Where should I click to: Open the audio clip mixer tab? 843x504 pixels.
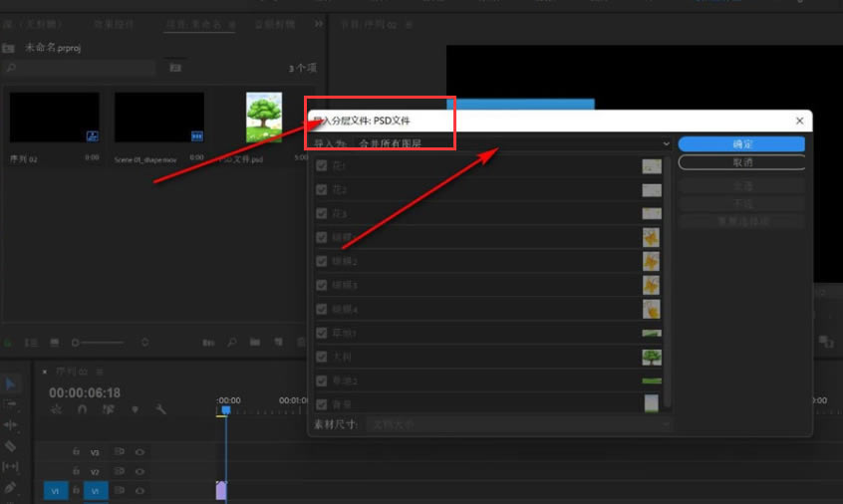pyautogui.click(x=274, y=24)
